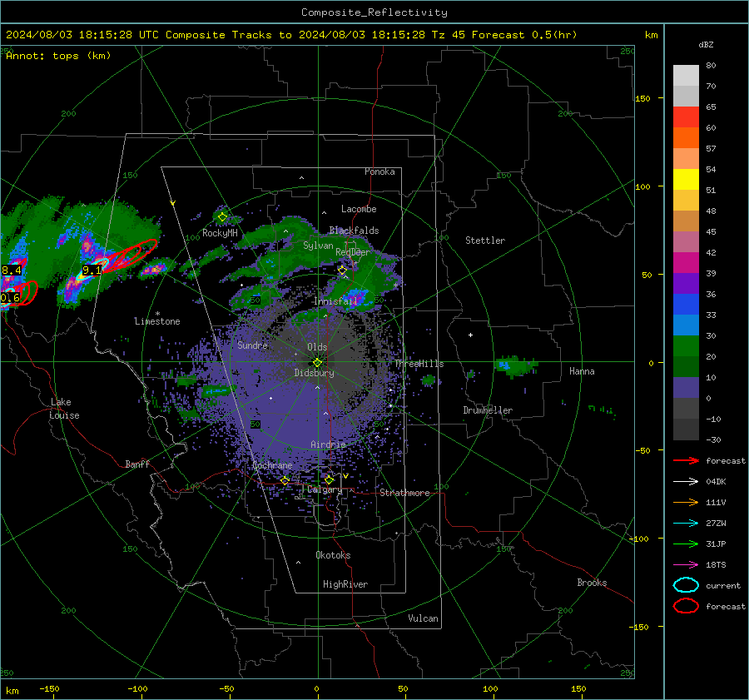This screenshot has height=700, width=749.
Task: Click the purple 36-39 dBZ color swatch
Action: (x=686, y=283)
